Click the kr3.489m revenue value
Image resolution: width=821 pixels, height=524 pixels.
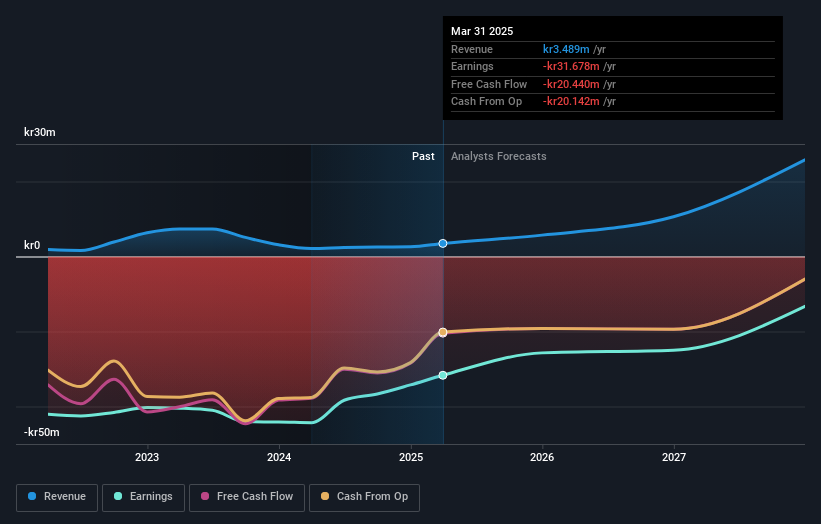tap(566, 49)
